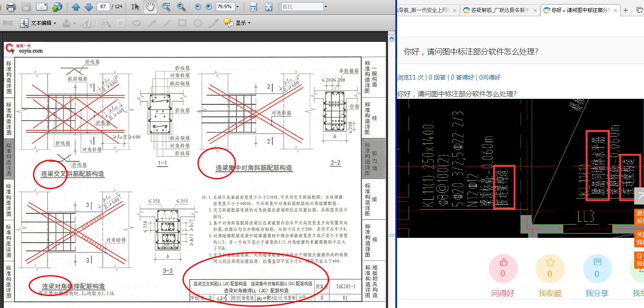644x308 pixels.
Task: Select the marquee zoom tool
Action: pos(166,7)
